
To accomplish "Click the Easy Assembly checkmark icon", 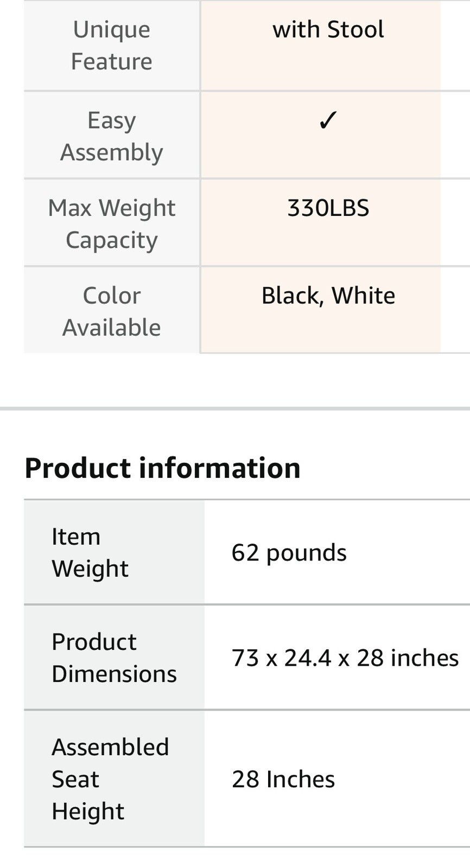I will point(328,120).
